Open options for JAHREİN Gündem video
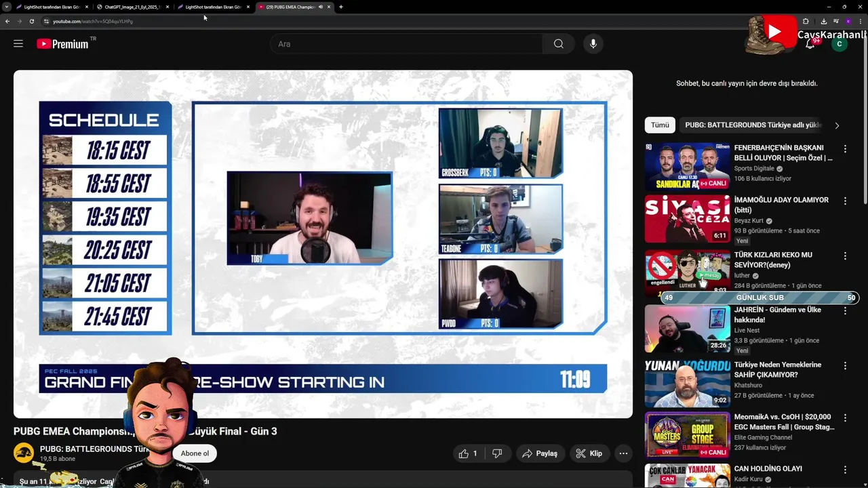 [845, 310]
